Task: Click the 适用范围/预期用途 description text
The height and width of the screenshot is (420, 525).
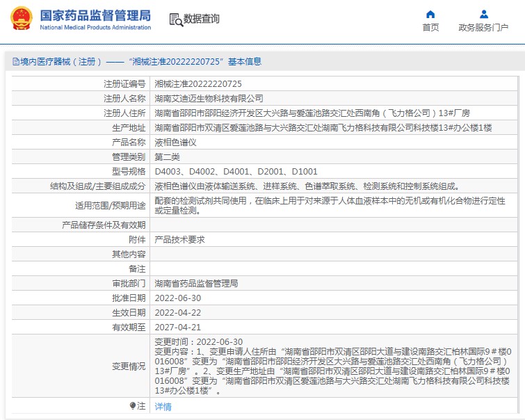Action: coord(330,206)
